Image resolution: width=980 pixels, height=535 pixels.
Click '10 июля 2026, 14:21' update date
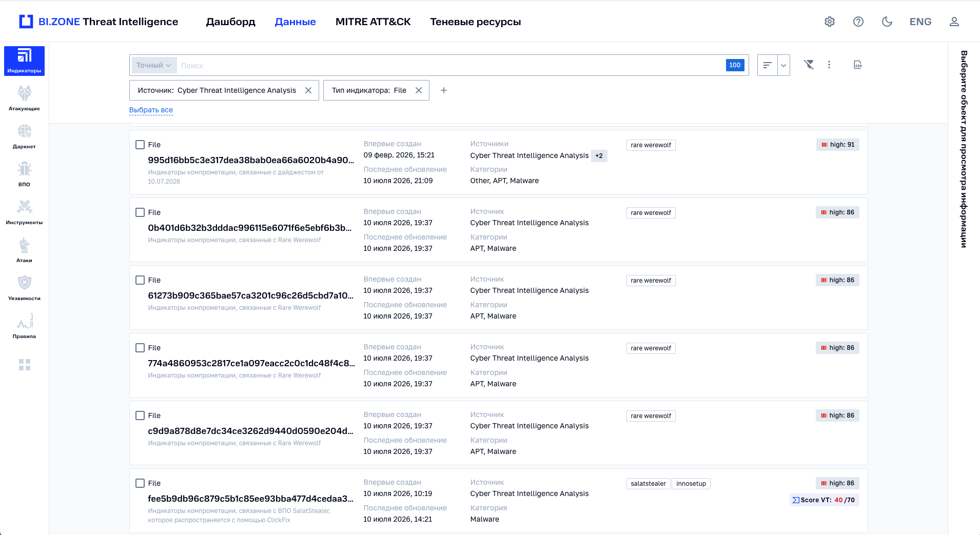pos(398,519)
